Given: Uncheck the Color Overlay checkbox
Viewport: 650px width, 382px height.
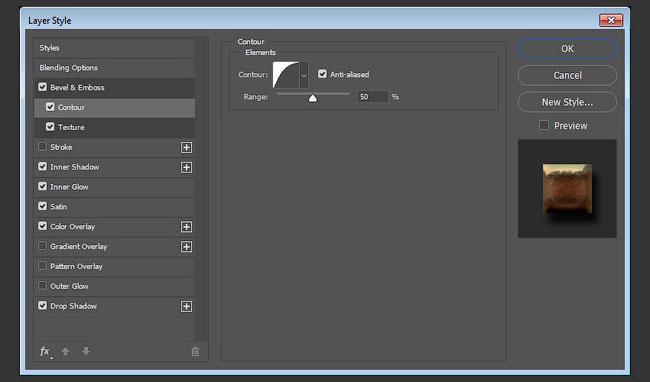Looking at the screenshot, I should coord(42,226).
